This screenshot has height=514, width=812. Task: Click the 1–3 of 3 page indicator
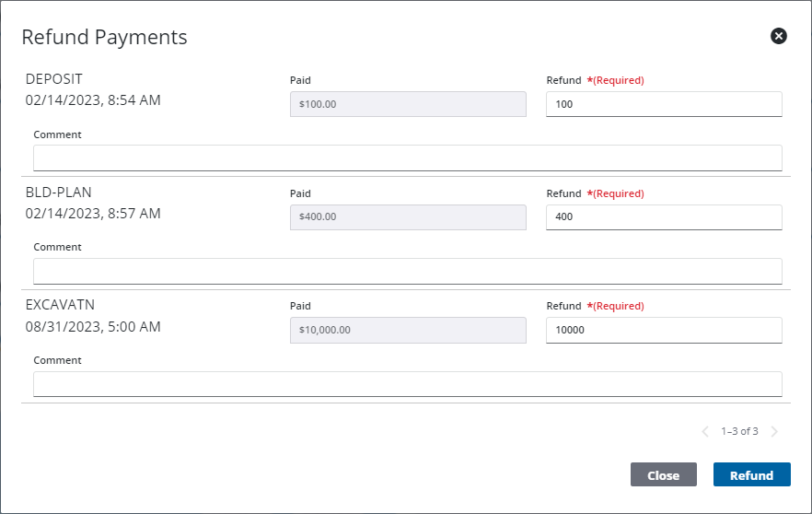(739, 431)
